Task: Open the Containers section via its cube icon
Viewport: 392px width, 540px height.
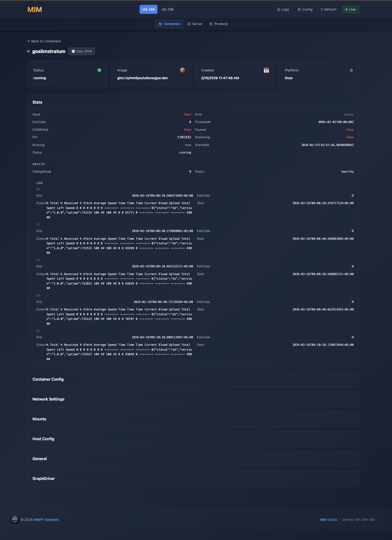Action: pos(160,24)
